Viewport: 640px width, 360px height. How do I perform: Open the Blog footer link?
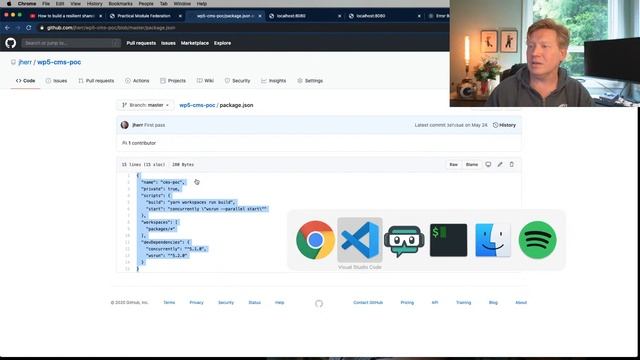point(493,302)
